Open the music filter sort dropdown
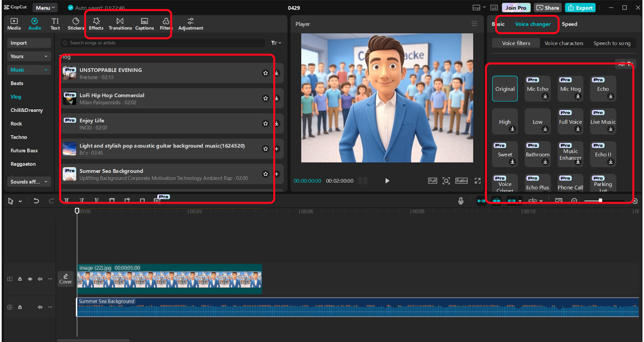This screenshot has width=644, height=342. click(x=276, y=43)
